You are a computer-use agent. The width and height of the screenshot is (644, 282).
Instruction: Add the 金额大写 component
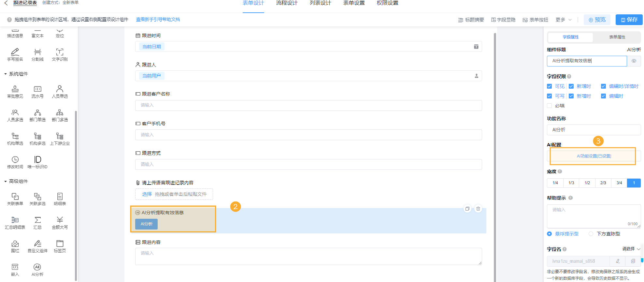[60, 223]
